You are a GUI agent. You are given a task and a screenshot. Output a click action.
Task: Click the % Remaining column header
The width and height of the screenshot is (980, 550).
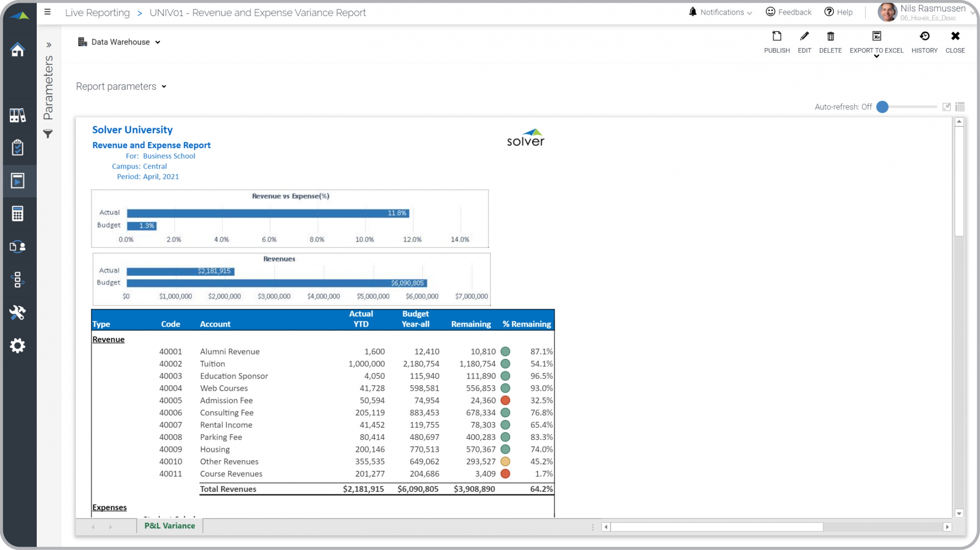[527, 324]
